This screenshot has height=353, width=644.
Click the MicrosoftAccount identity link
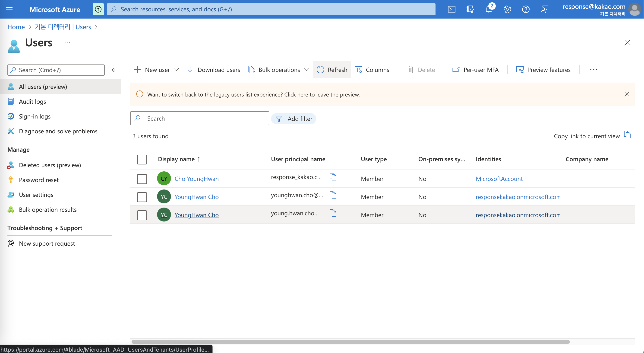(x=499, y=179)
